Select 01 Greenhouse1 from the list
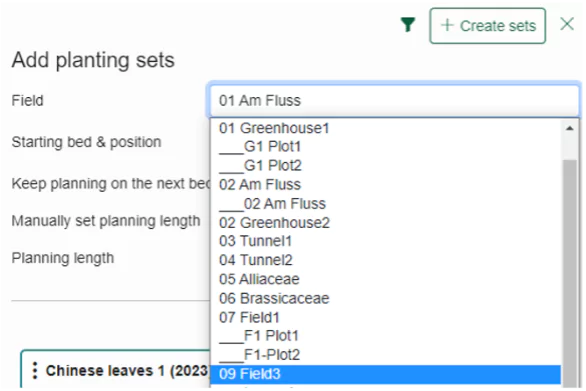The height and width of the screenshot is (391, 586). pyautogui.click(x=386, y=128)
